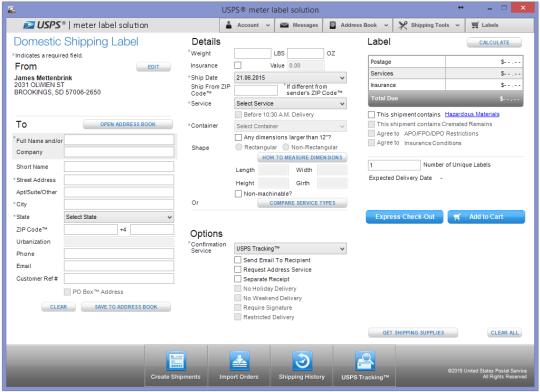Click the Labels cart icon
Screen dimensions: 540x392
coord(475,25)
